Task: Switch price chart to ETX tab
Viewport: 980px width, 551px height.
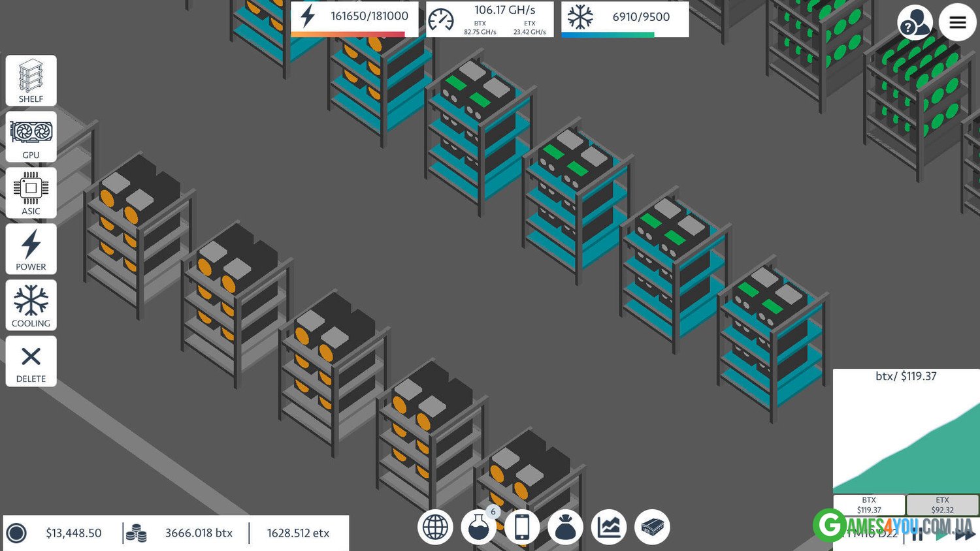Action: [942, 505]
